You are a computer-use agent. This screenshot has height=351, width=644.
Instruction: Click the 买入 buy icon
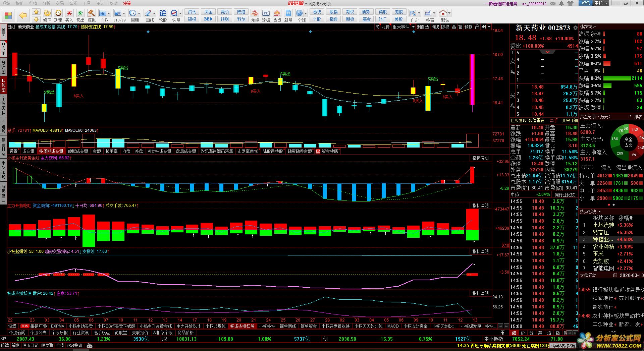click(69, 13)
